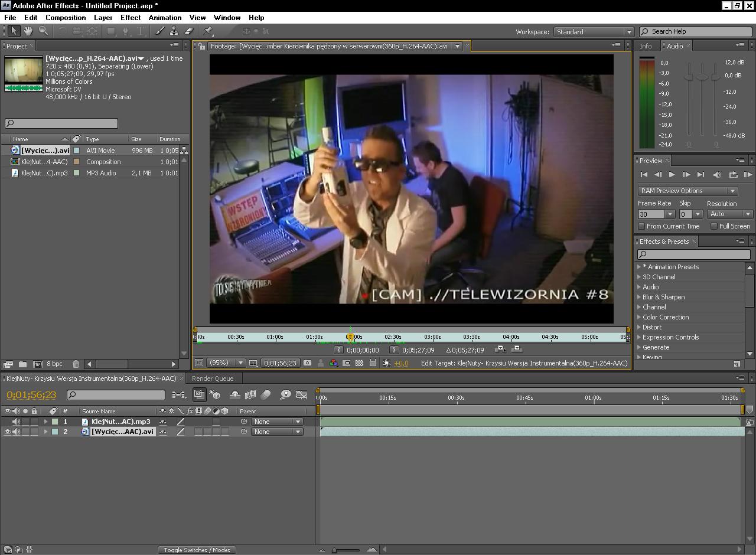Select the Zoom tool in toolbar
Image resolution: width=756 pixels, height=555 pixels.
pos(43,31)
